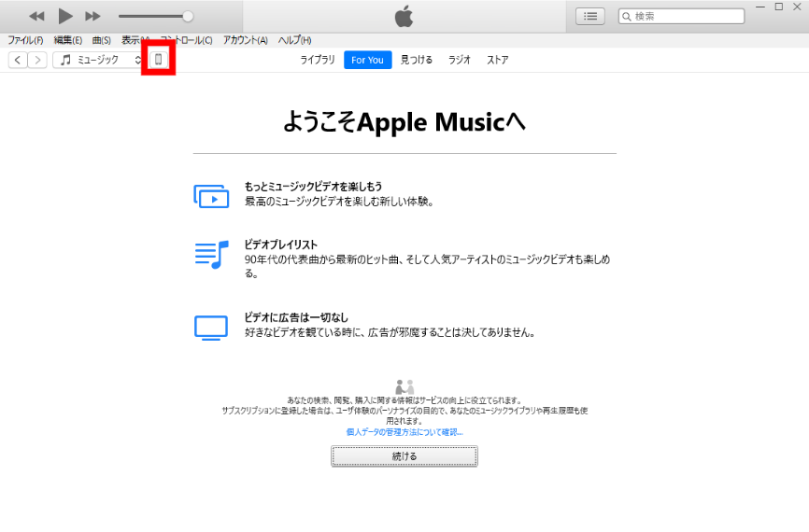Open the ファイル(F) menu
Viewport: 809px width, 532px height.
[25, 40]
